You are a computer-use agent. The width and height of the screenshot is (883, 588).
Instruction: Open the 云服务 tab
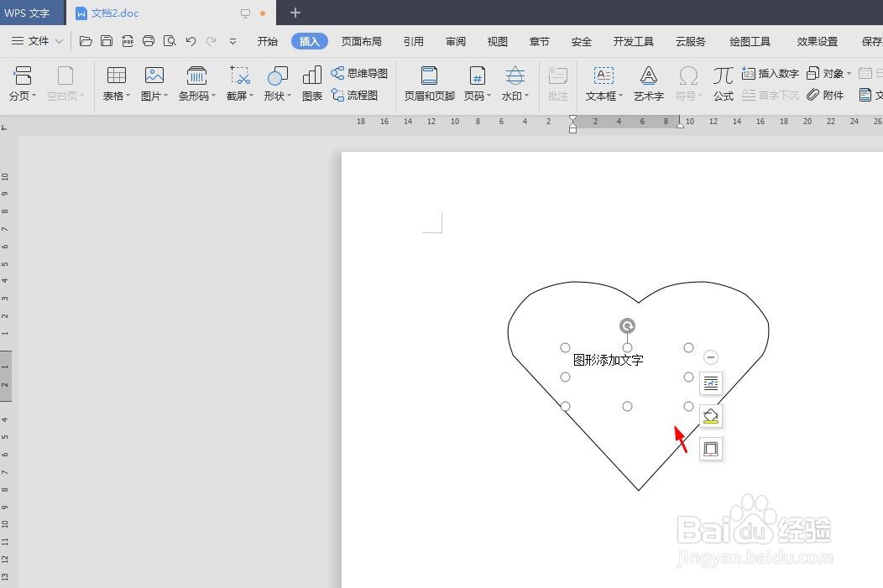tap(691, 42)
